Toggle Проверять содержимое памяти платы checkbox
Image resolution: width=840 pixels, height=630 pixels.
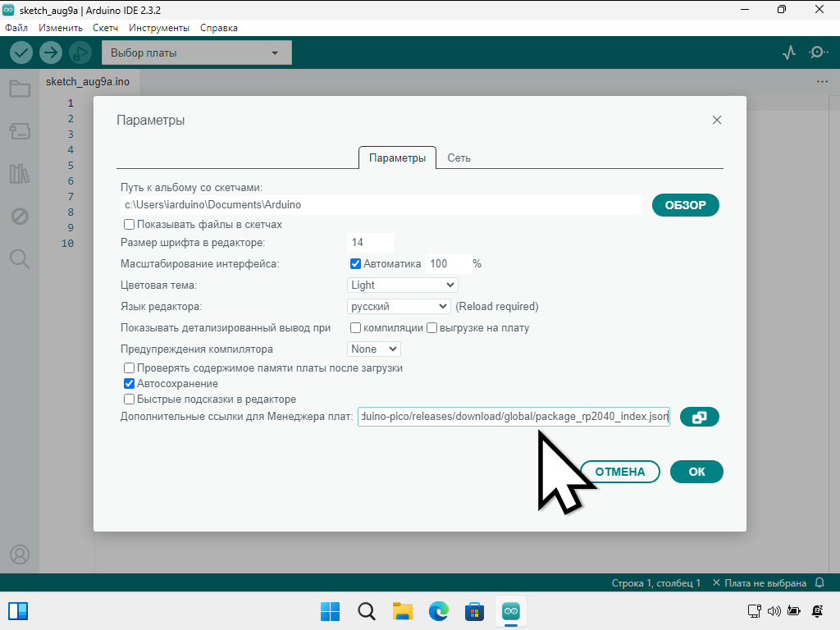point(129,368)
